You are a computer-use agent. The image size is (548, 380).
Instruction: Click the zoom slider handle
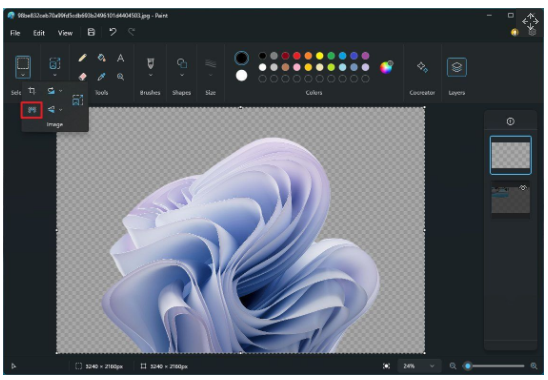click(468, 366)
